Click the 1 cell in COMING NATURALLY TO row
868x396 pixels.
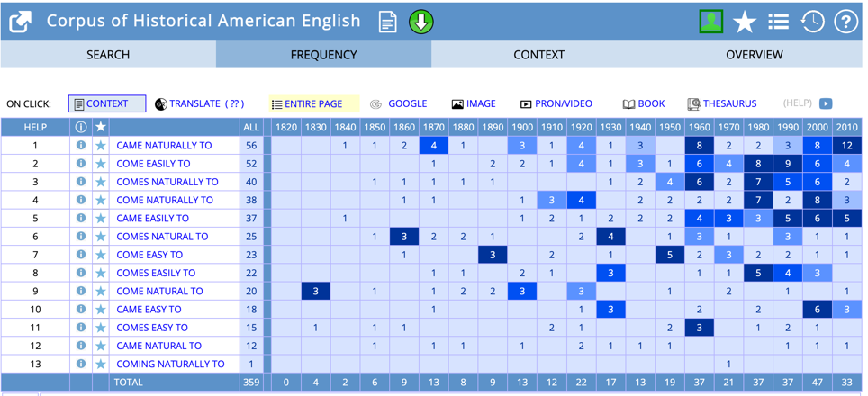(x=728, y=364)
